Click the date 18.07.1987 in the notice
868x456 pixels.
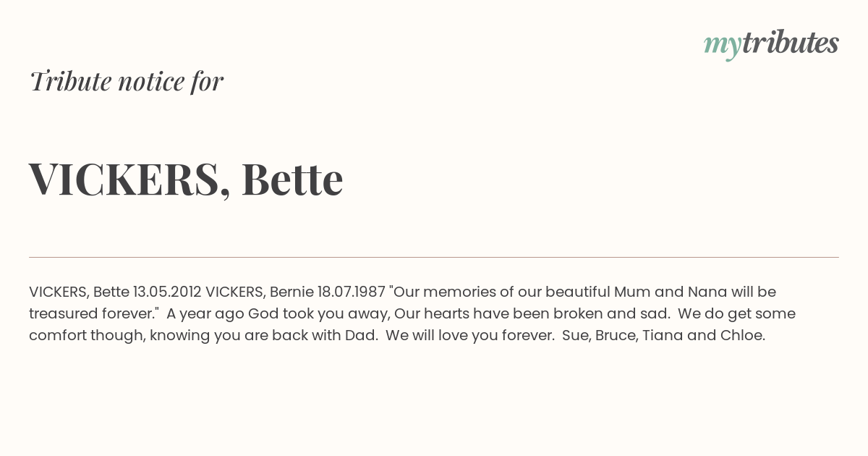point(352,292)
